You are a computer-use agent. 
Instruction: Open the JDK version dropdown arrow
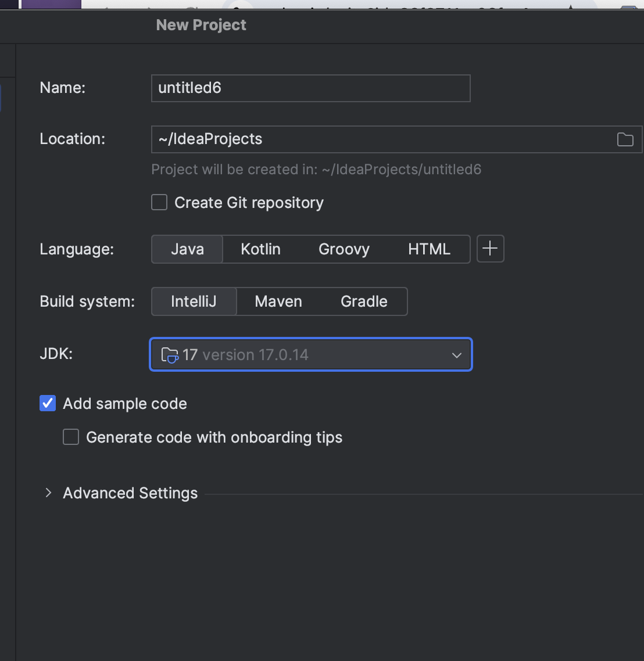click(457, 355)
